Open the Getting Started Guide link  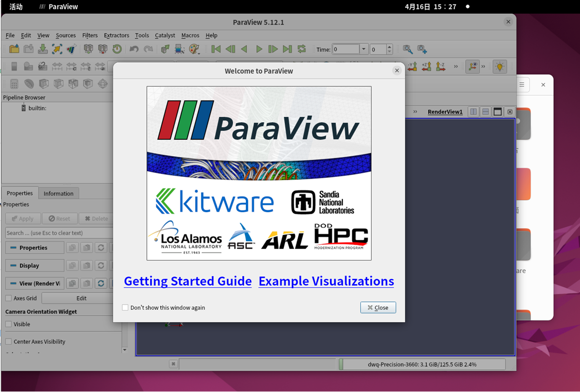coord(187,281)
